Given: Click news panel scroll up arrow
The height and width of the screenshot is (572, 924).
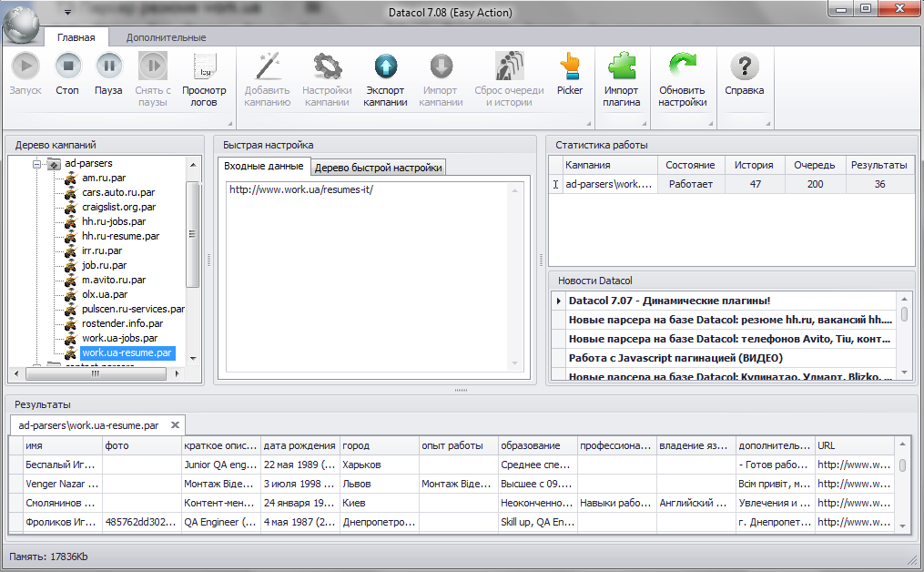Looking at the screenshot, I should (x=905, y=299).
